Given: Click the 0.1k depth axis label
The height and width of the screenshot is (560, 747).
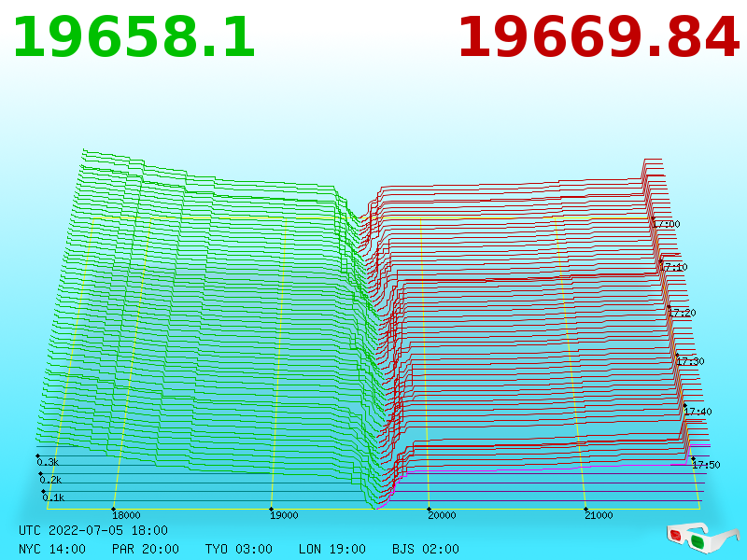Looking at the screenshot, I should 53,497.
